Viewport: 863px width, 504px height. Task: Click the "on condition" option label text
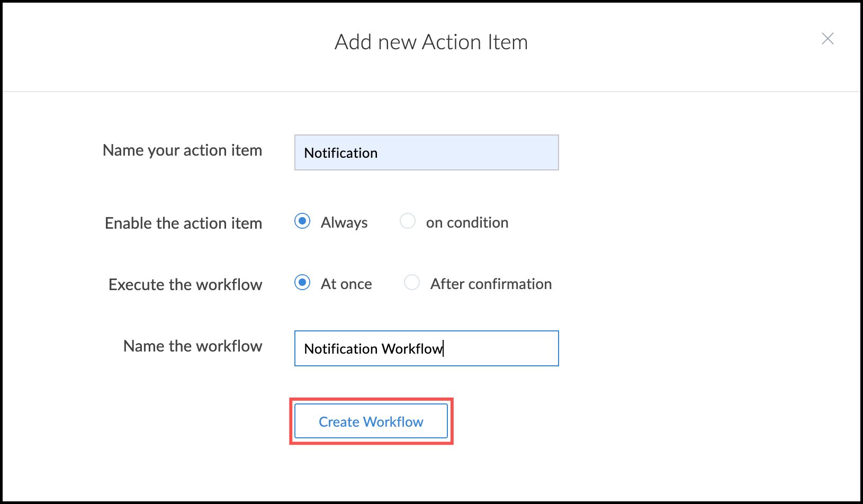(x=467, y=223)
